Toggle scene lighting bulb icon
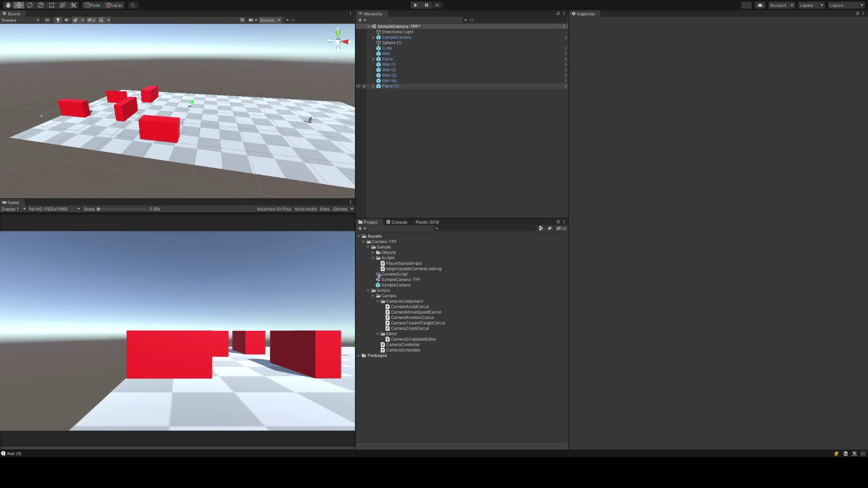Image resolution: width=868 pixels, height=488 pixels. point(58,20)
